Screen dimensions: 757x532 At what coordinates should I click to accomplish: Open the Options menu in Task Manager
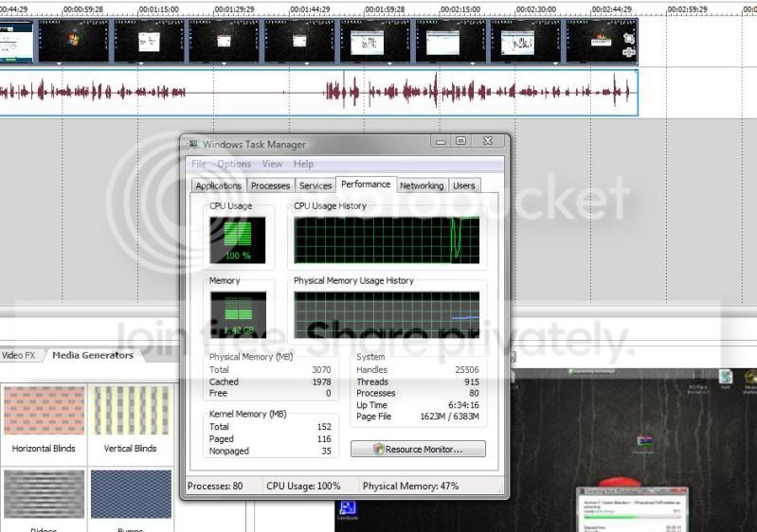[234, 164]
